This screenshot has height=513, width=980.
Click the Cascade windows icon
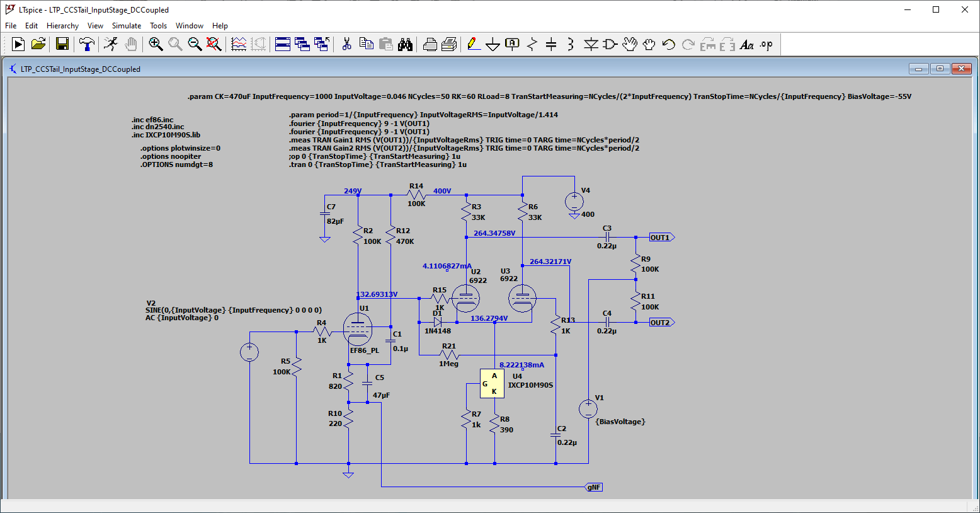pos(302,44)
